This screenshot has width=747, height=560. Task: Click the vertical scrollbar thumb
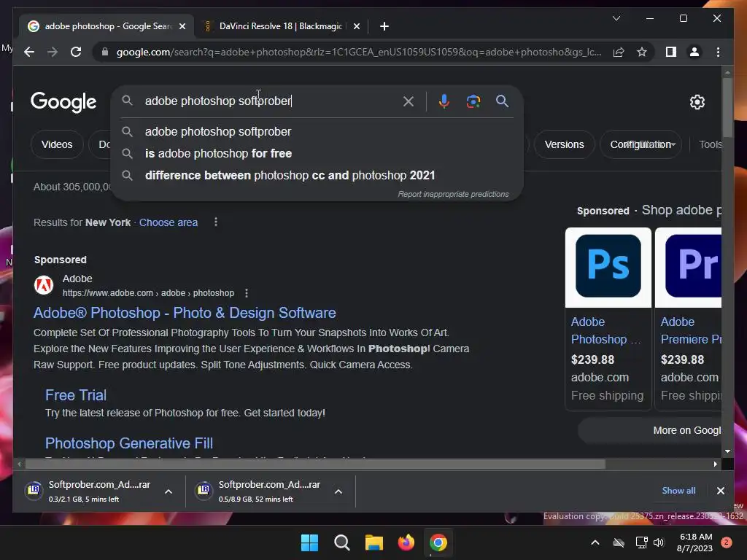tap(727, 106)
